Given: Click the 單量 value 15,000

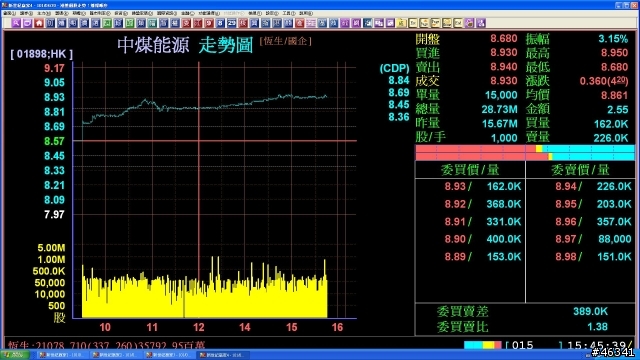Looking at the screenshot, I should click(501, 95).
